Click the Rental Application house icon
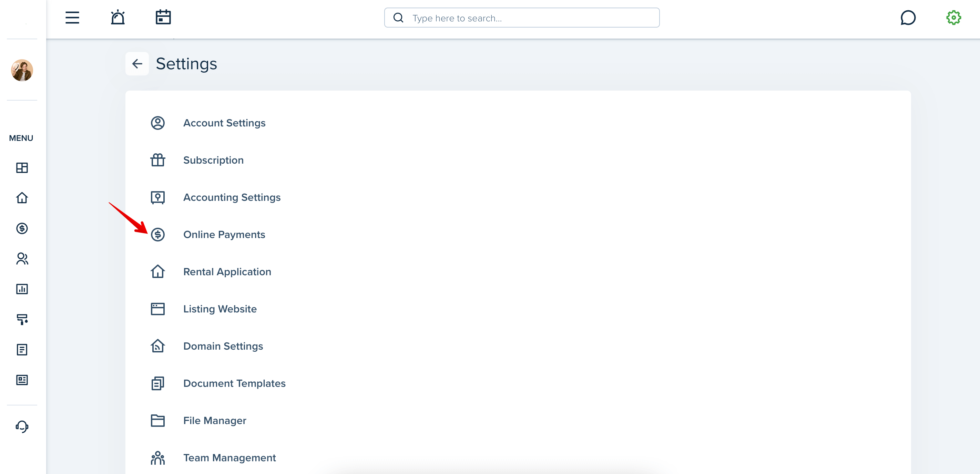The height and width of the screenshot is (474, 980). coord(157,271)
